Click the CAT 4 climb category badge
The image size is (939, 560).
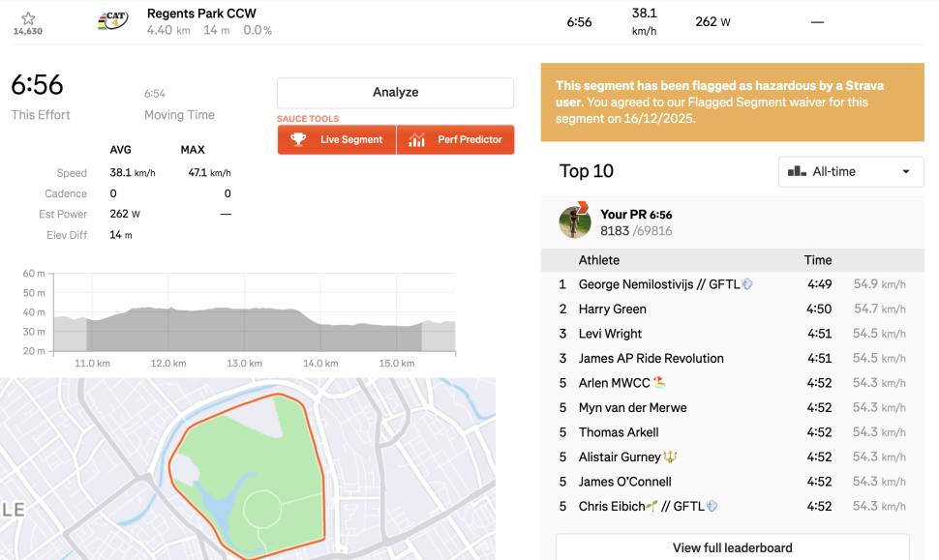click(112, 19)
